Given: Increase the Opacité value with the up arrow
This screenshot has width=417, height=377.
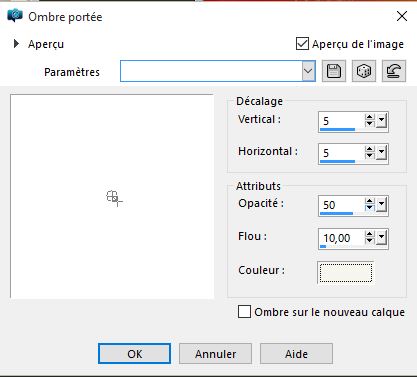Looking at the screenshot, I should [x=369, y=201].
